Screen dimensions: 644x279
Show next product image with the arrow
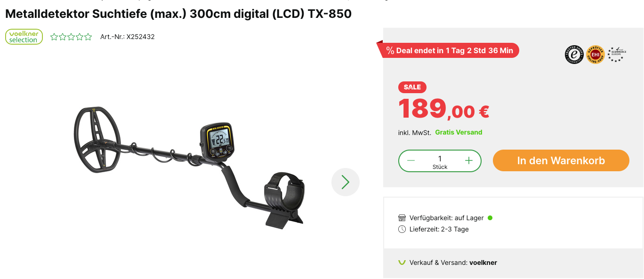pos(346,182)
